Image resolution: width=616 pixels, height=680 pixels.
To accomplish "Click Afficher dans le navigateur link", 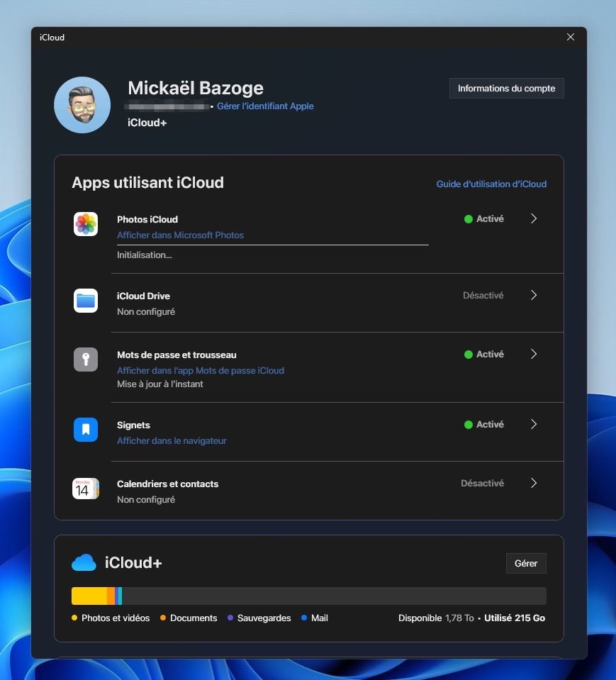I will tap(172, 440).
